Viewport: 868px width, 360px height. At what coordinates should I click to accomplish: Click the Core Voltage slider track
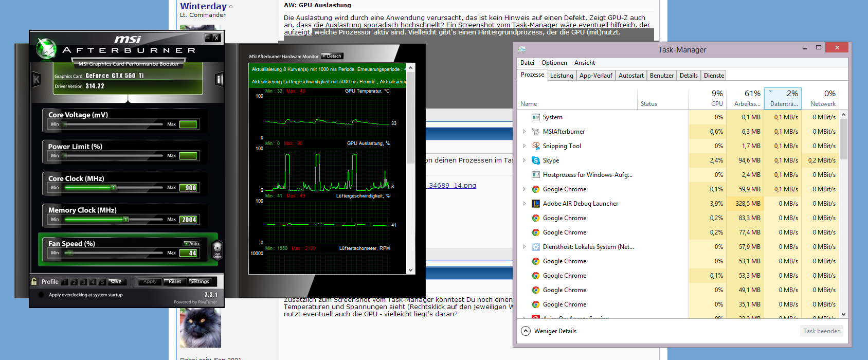click(x=114, y=124)
